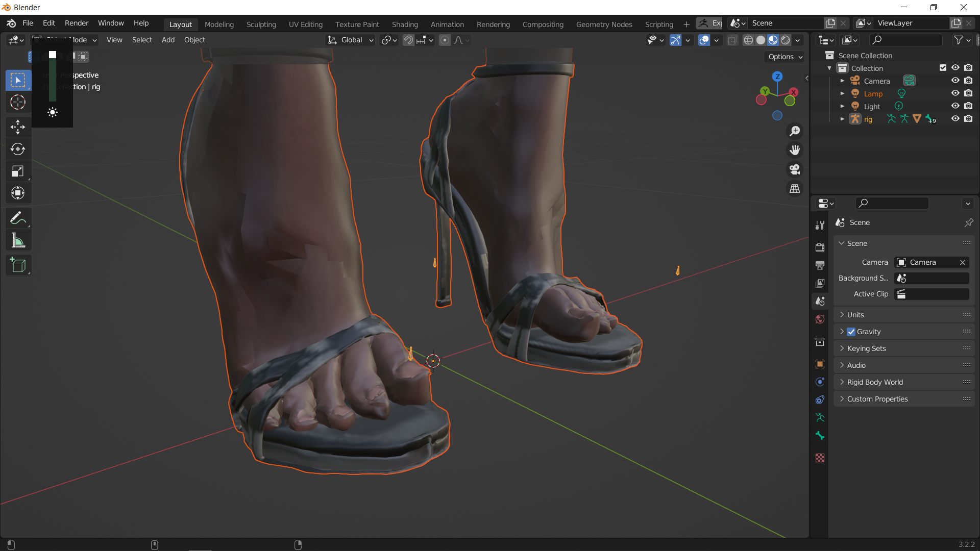Select the Measure ruler tool
980x551 pixels.
click(18, 241)
